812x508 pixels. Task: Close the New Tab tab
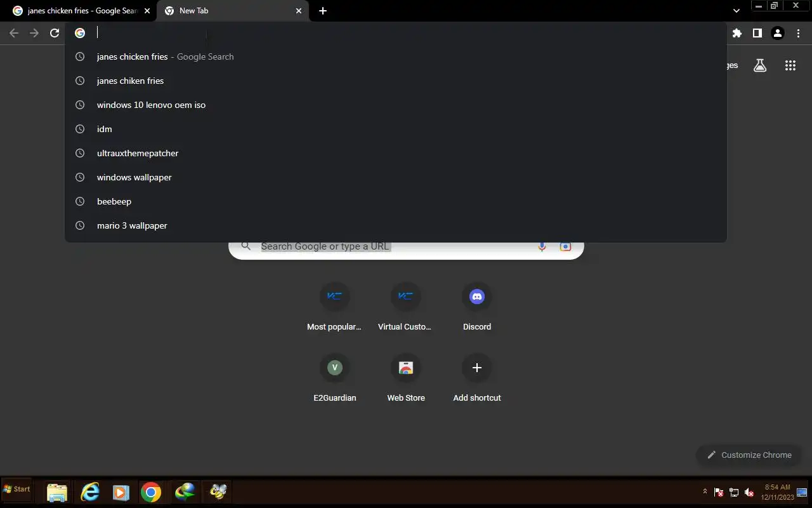point(299,11)
